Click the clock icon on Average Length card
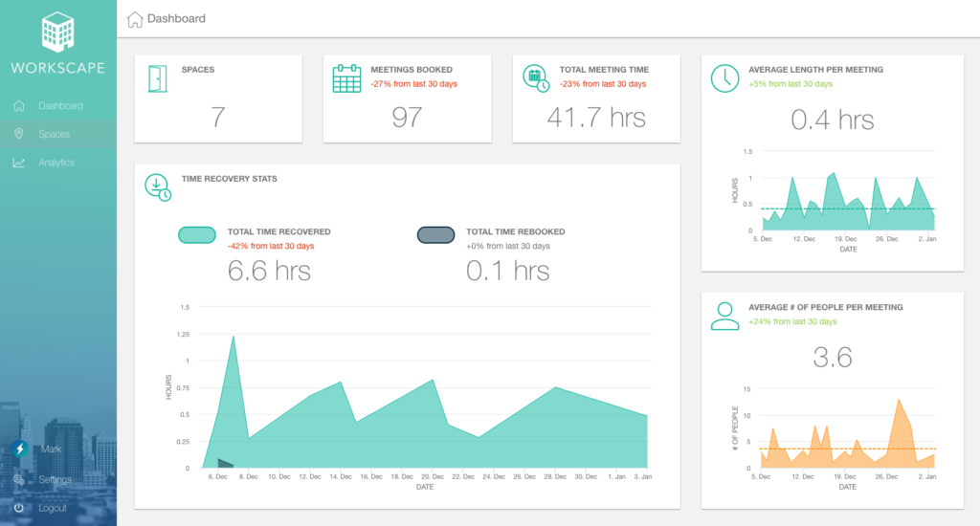 (x=725, y=78)
